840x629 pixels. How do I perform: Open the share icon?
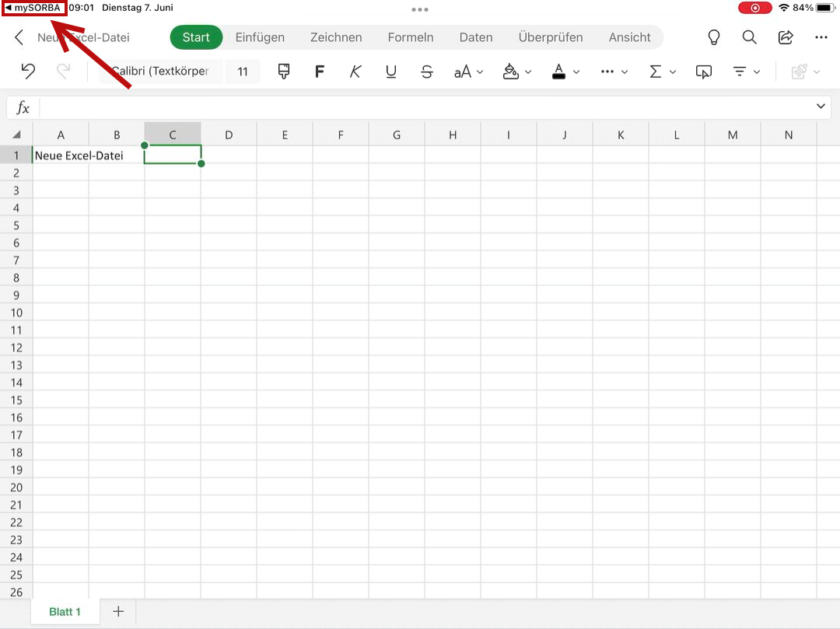pos(786,37)
